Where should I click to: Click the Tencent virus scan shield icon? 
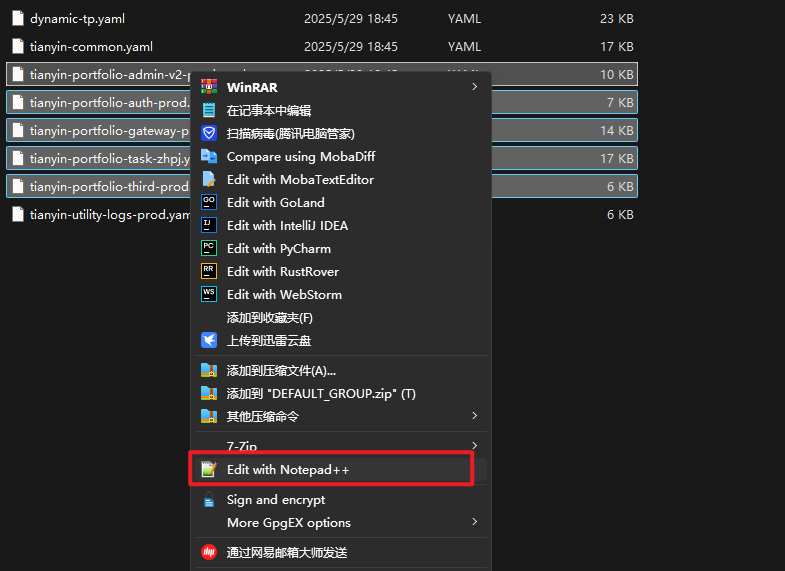click(209, 133)
